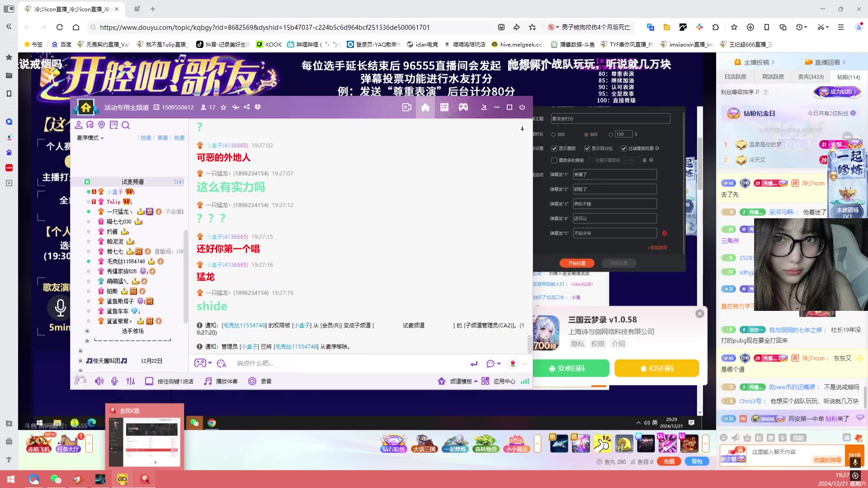
Task: Click the 抢麦 link
Action: pyautogui.click(x=179, y=138)
